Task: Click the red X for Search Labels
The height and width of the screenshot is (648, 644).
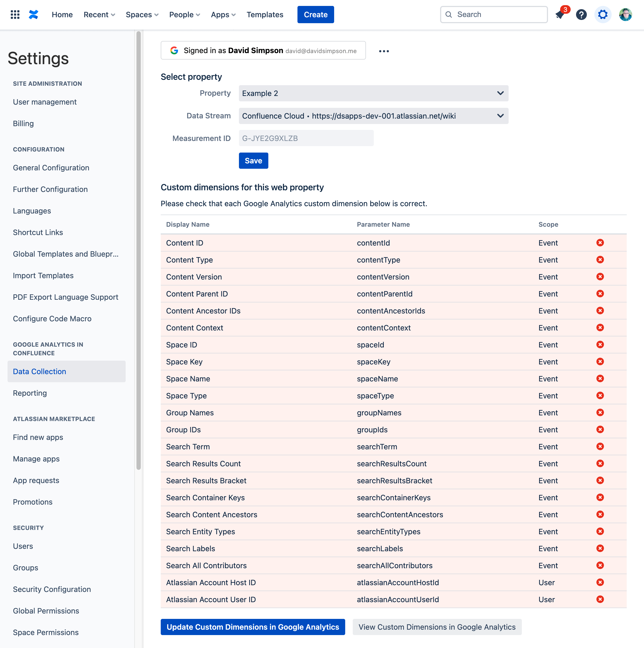Action: pyautogui.click(x=600, y=548)
